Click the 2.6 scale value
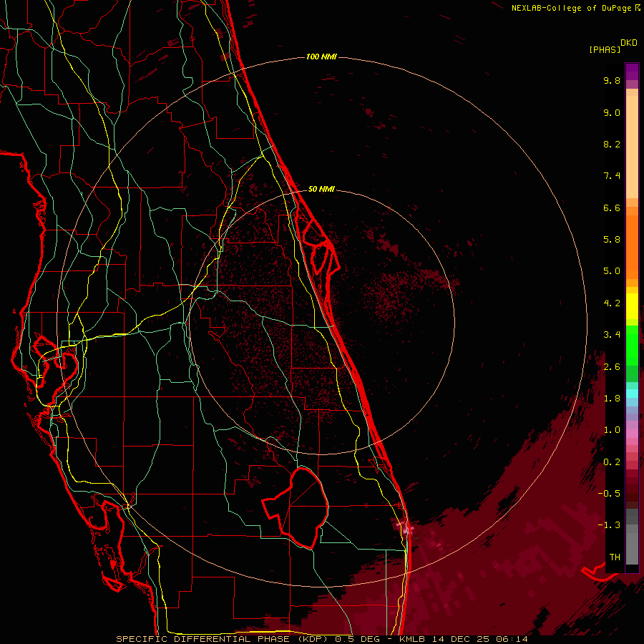The height and width of the screenshot is (644, 644). 612,367
